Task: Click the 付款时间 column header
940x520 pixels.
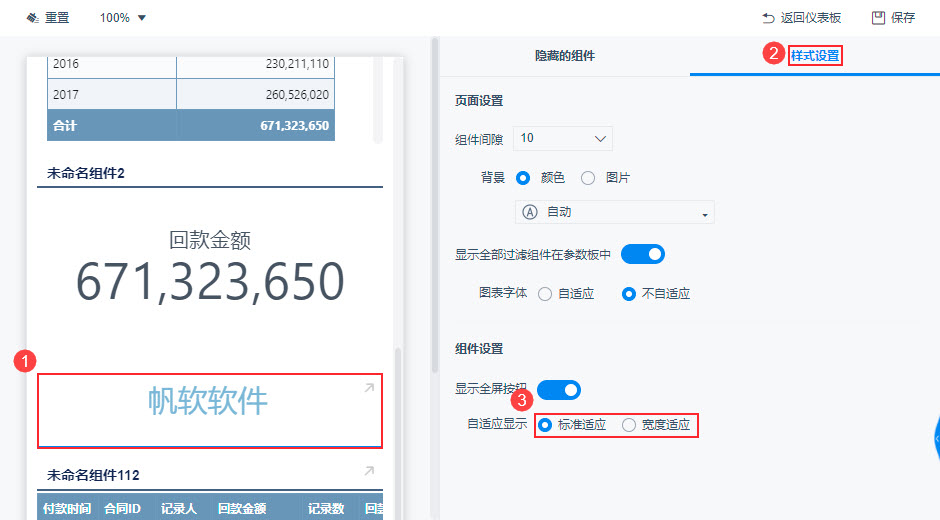Action: (67, 509)
